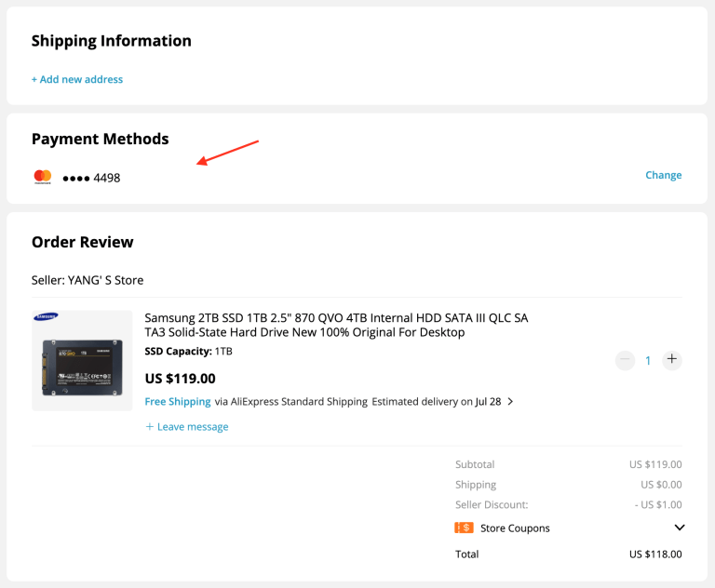The image size is (715, 588).
Task: Click the Store Coupons orange icon
Action: click(464, 528)
